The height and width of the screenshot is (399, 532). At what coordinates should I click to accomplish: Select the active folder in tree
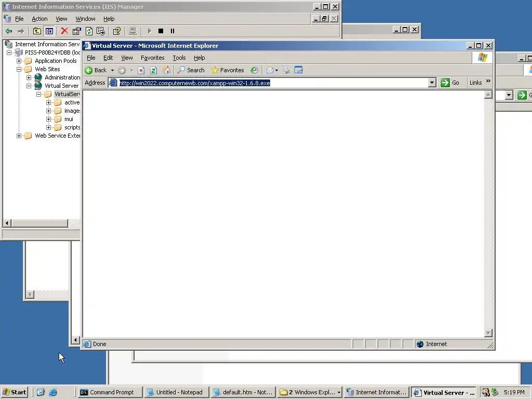[72, 102]
